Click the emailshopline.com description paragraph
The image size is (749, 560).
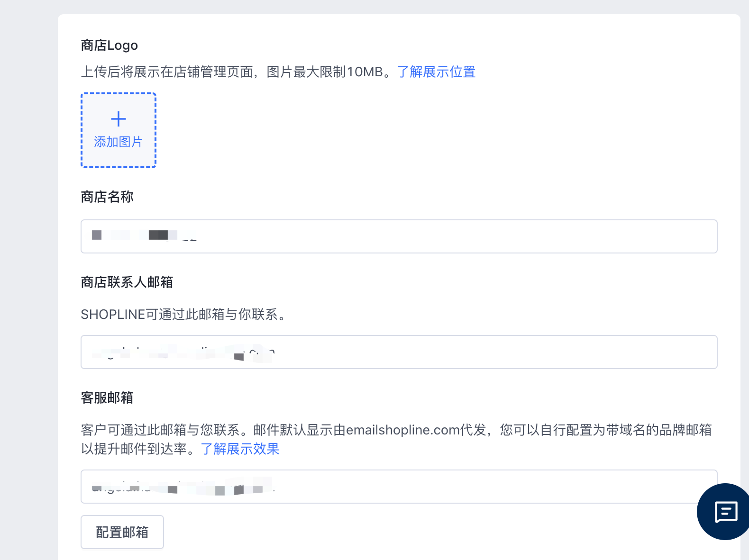pos(396,430)
